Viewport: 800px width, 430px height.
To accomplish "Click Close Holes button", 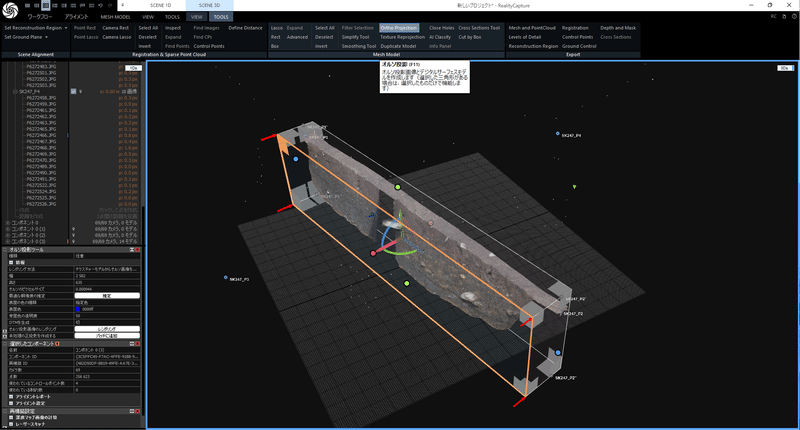I will [x=441, y=28].
